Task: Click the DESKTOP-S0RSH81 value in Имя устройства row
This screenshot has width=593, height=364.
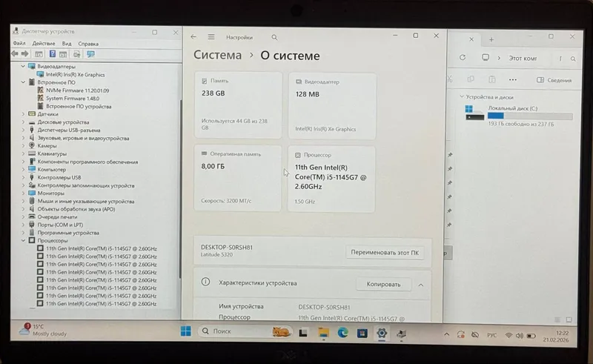Action: coord(324,307)
